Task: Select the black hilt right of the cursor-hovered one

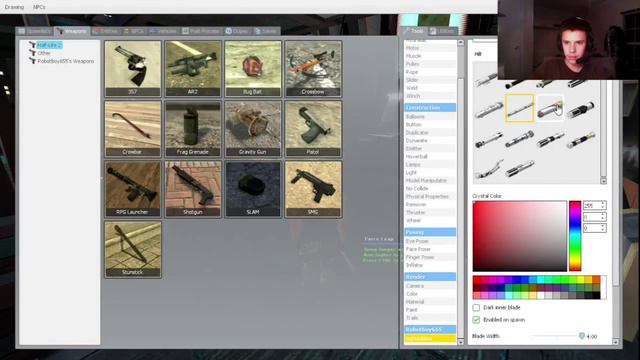Action: point(580,109)
